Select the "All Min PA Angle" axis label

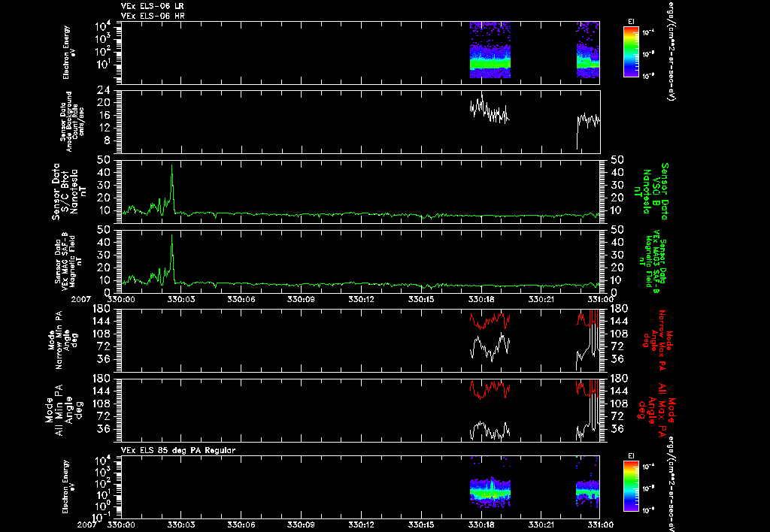[64, 410]
